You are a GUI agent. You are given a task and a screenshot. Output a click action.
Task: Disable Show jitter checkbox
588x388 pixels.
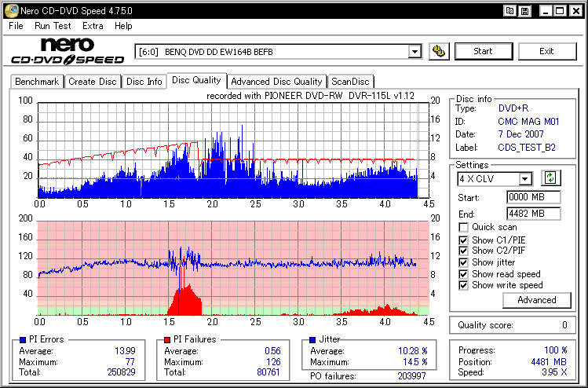[464, 262]
